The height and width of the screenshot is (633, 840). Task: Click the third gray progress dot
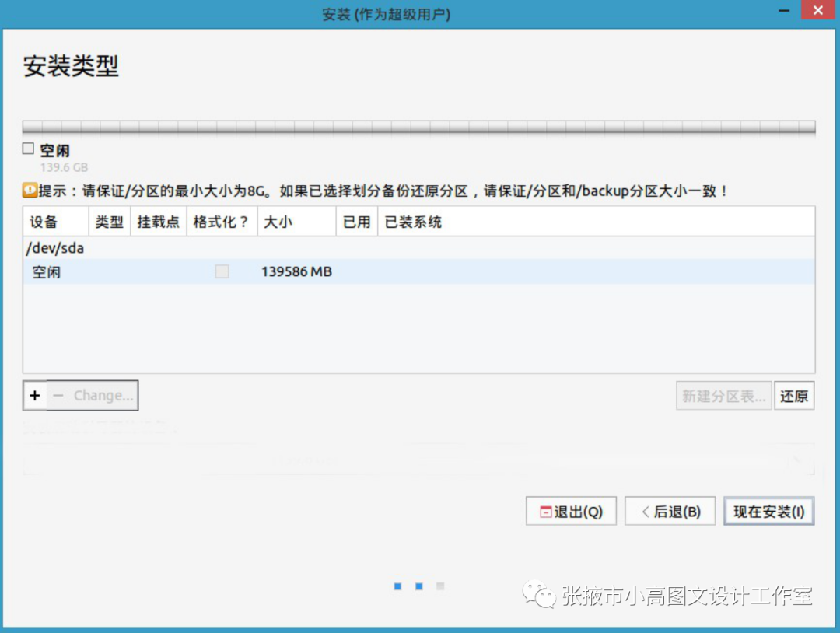(439, 586)
